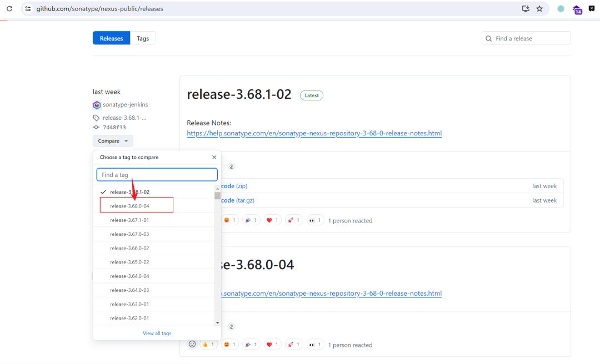600x364 pixels.
Task: Click the commit icon next to 7d48f33
Action: click(96, 127)
